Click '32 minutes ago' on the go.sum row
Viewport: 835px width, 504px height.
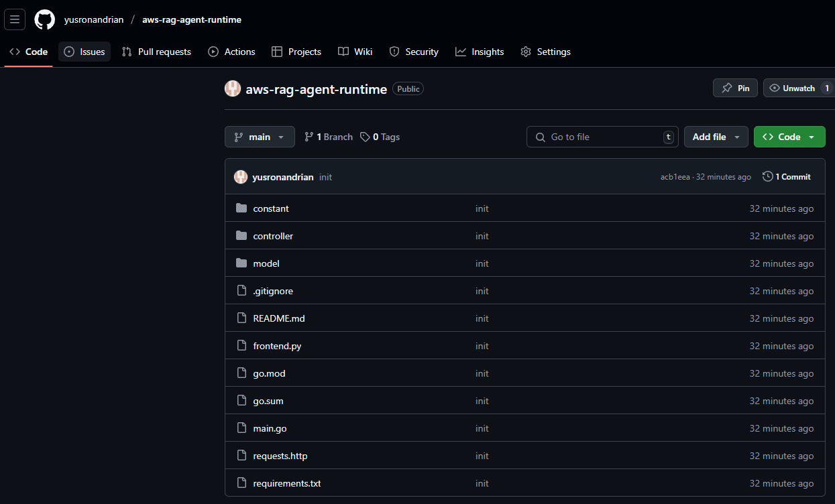pos(781,401)
